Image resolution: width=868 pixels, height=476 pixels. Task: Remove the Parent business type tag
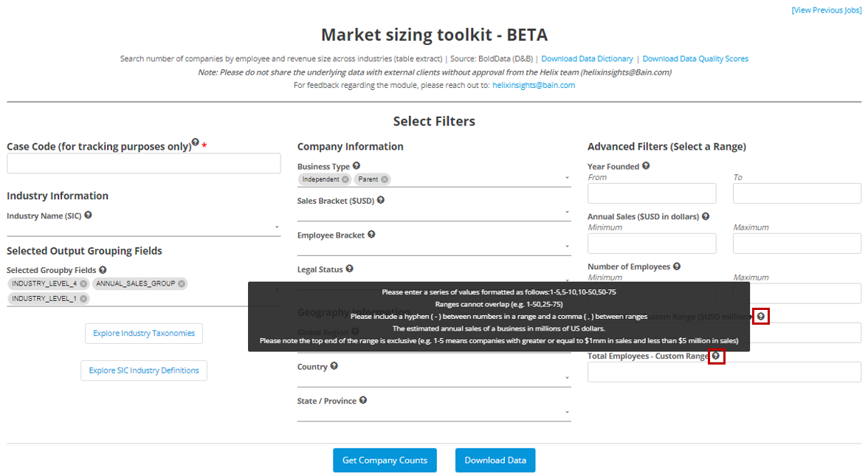click(x=385, y=179)
